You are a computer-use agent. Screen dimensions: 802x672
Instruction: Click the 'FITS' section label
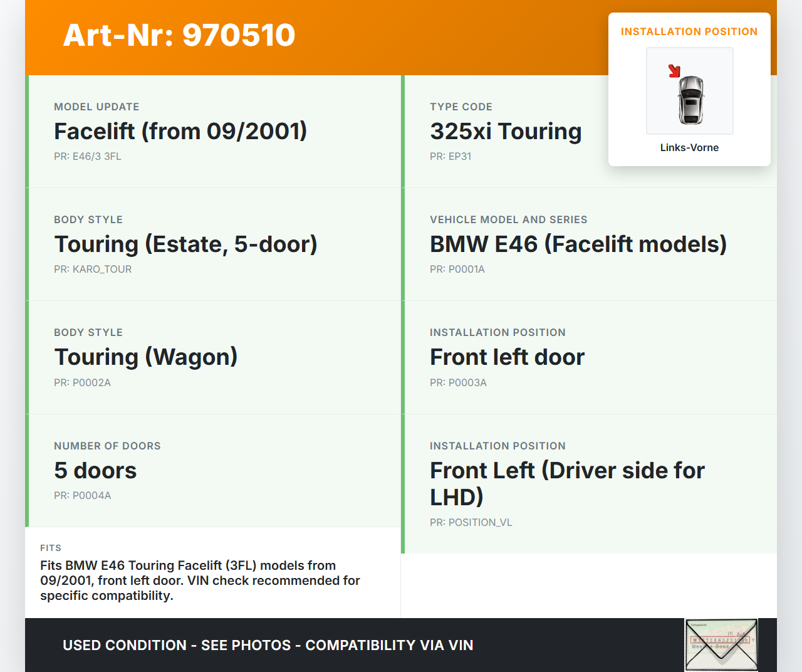[51, 548]
